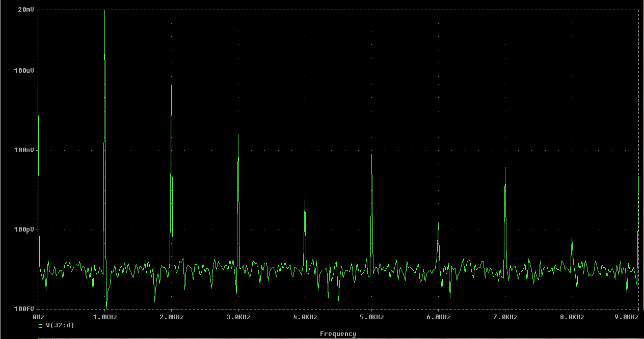Click the 20mV y-axis label

pos(25,10)
